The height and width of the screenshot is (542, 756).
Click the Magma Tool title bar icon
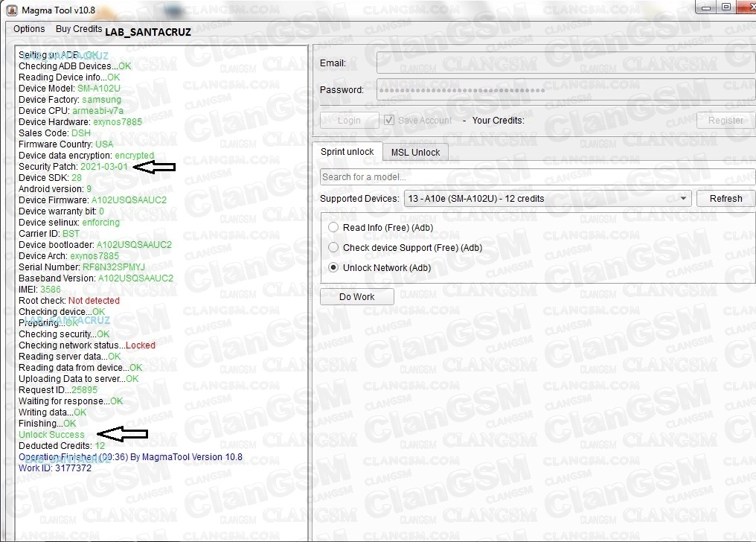[x=12, y=10]
